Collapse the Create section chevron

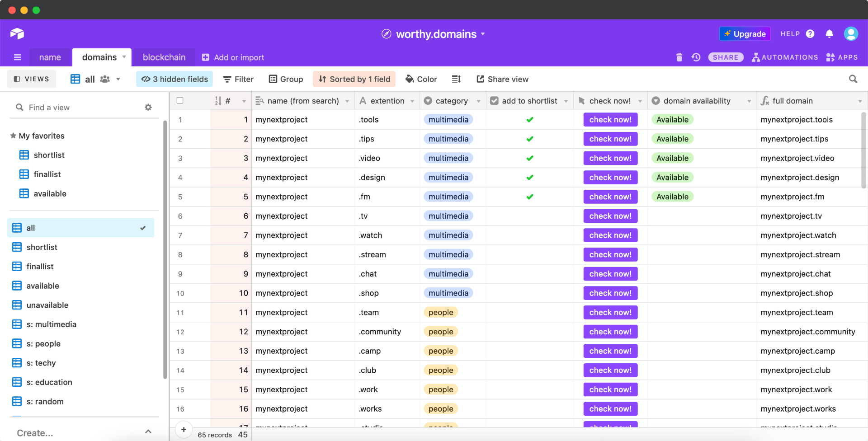tap(148, 432)
